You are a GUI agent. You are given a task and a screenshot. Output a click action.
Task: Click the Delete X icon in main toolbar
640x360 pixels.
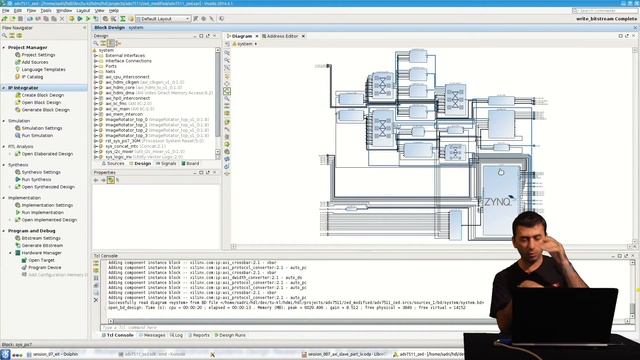tap(62, 19)
